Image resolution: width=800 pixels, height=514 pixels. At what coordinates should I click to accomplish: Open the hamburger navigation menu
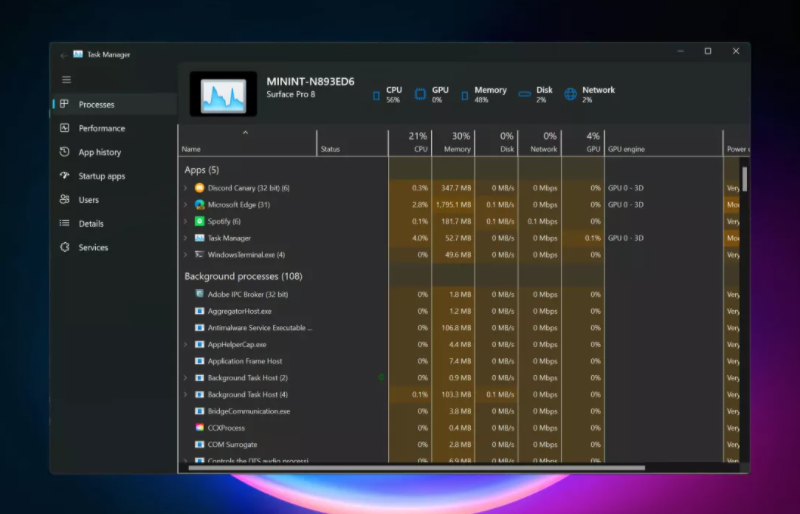click(66, 80)
